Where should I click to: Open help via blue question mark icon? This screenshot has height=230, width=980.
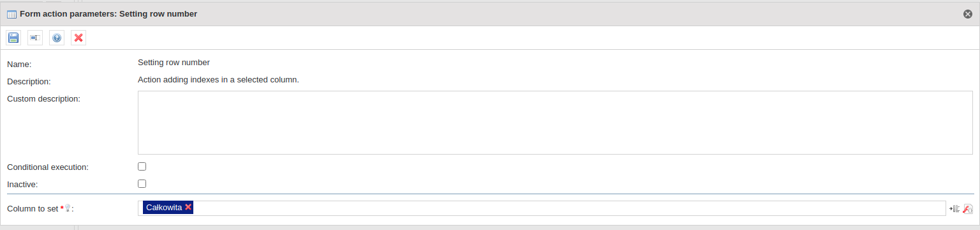[57, 38]
